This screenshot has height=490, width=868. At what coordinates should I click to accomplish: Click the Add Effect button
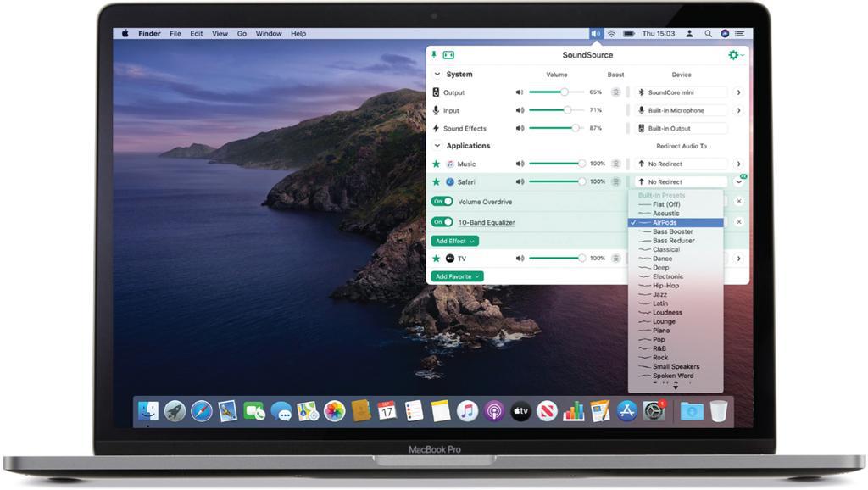[x=455, y=241]
